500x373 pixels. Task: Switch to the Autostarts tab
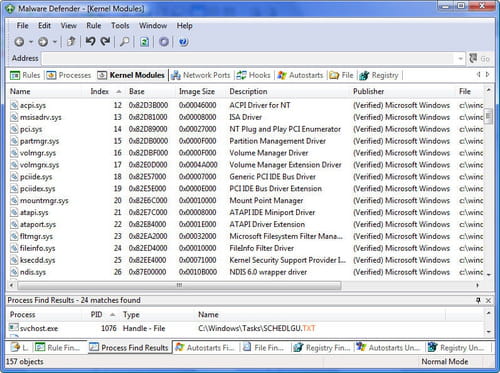[x=300, y=75]
